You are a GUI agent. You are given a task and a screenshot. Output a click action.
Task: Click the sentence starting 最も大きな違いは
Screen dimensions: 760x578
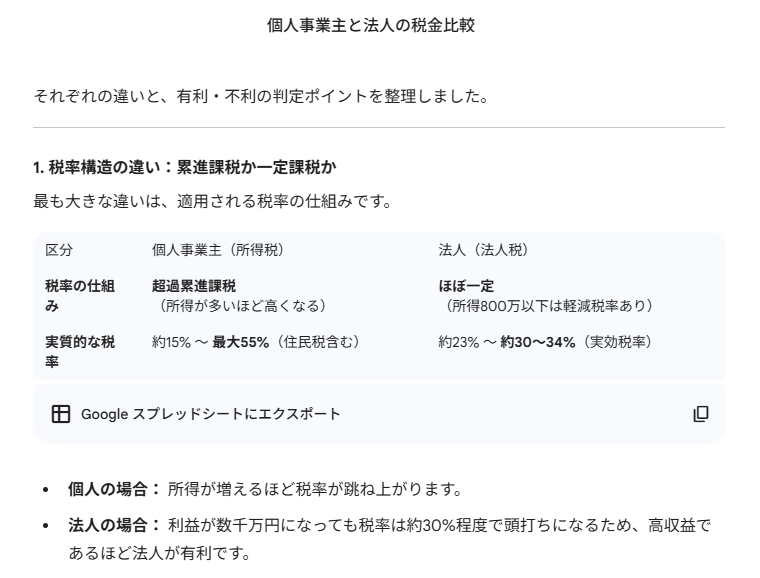212,202
